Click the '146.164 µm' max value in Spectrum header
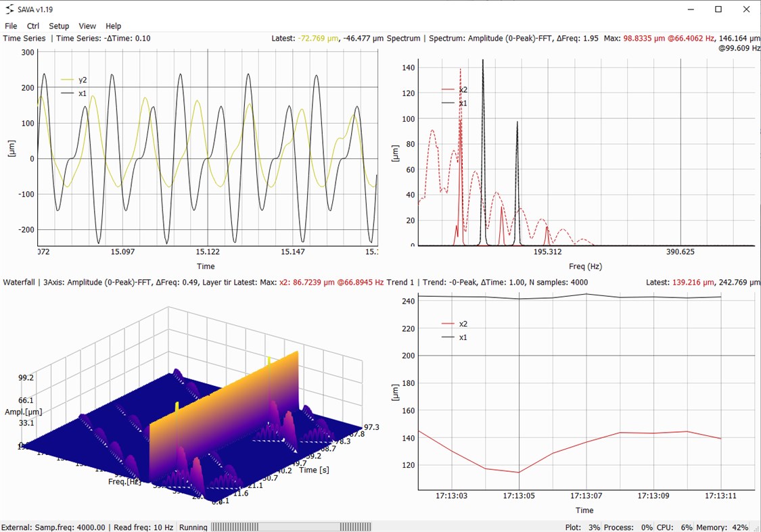Screen dimensions: 761x532 (739, 39)
